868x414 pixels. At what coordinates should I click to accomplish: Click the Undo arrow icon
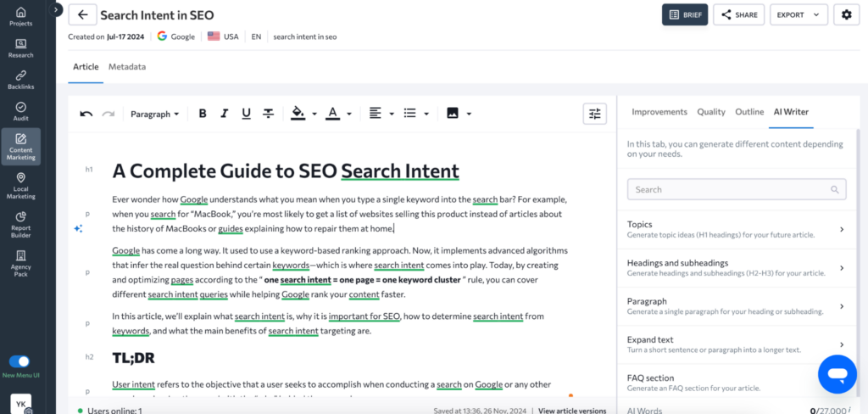86,114
